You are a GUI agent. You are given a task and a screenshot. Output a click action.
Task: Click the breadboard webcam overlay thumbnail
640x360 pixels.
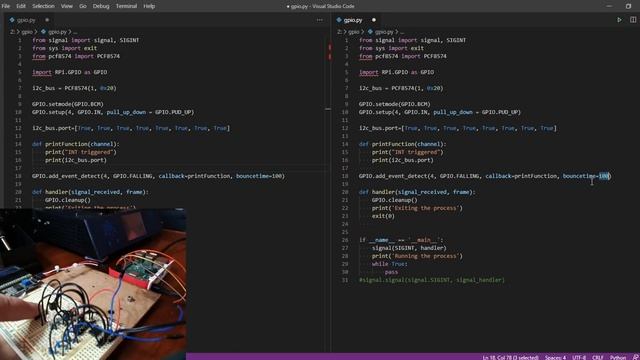93,284
